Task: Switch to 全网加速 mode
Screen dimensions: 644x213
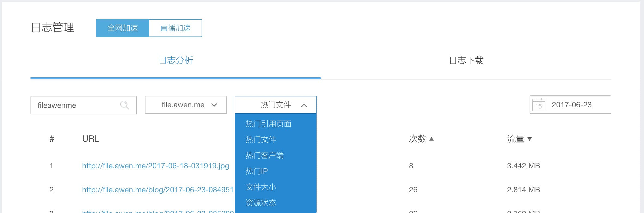Action: pos(123,28)
